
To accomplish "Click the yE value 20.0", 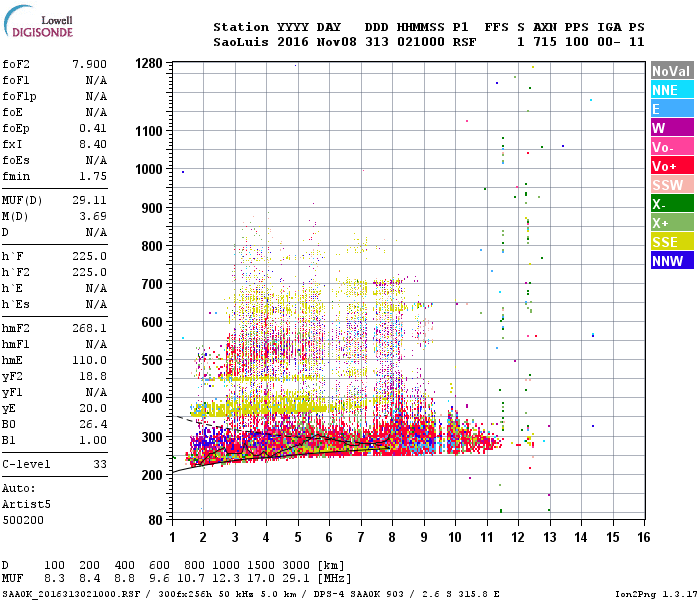I will coord(93,408).
